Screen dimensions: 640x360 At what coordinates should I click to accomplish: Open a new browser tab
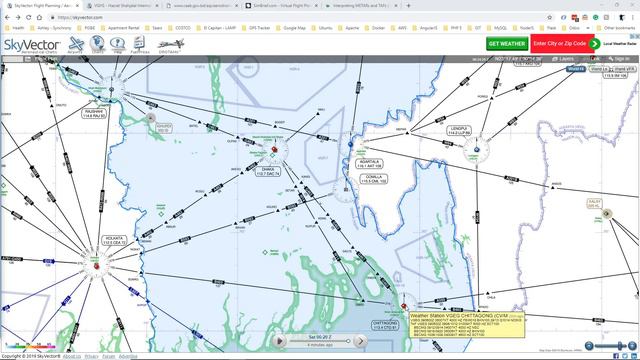pyautogui.click(x=408, y=6)
